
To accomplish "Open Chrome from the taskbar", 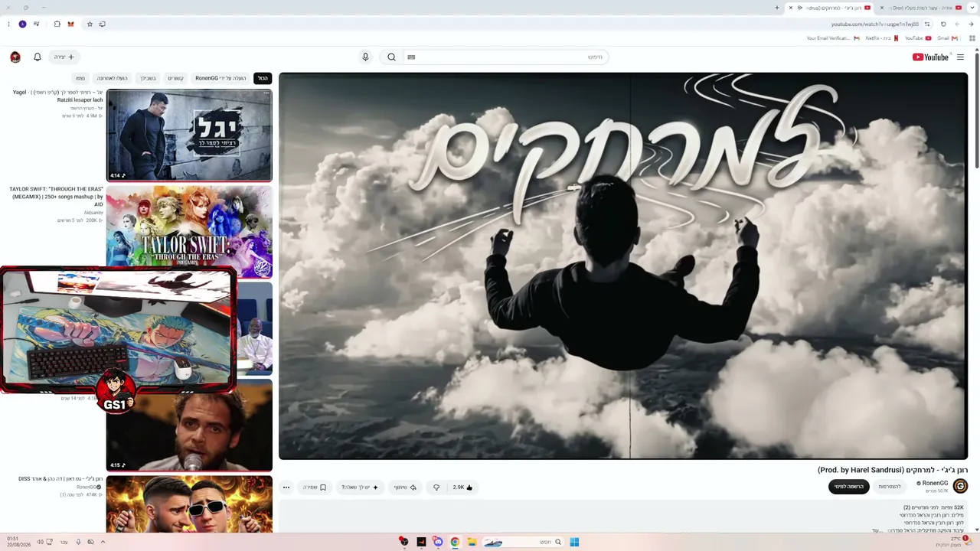I will [455, 542].
